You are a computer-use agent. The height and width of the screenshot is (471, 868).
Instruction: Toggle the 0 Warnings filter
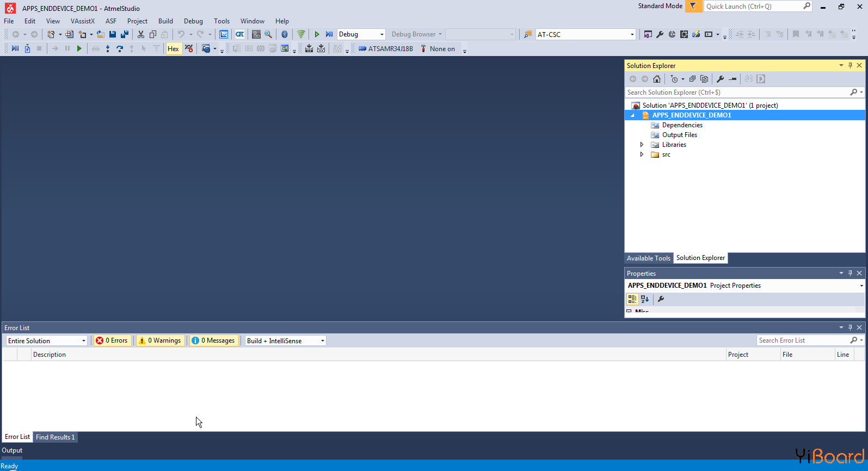160,340
